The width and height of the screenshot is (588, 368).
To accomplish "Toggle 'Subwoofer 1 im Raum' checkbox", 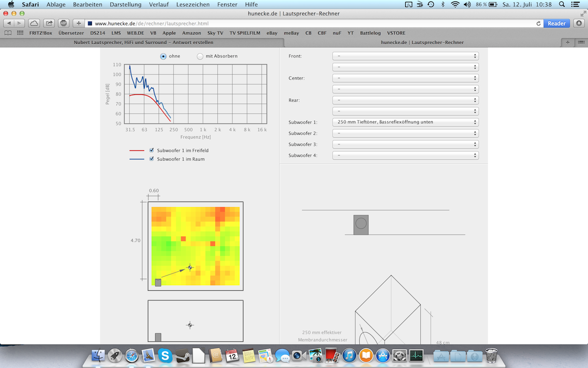I will (x=152, y=159).
